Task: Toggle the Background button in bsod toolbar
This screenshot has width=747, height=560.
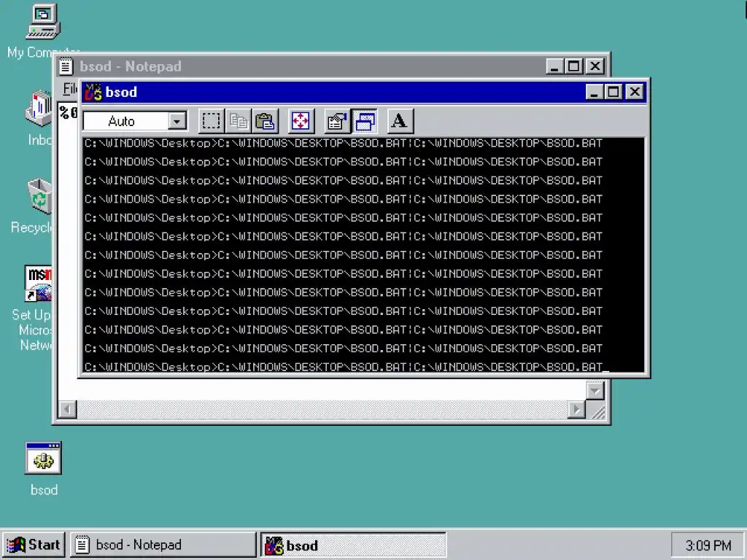Action: point(365,121)
